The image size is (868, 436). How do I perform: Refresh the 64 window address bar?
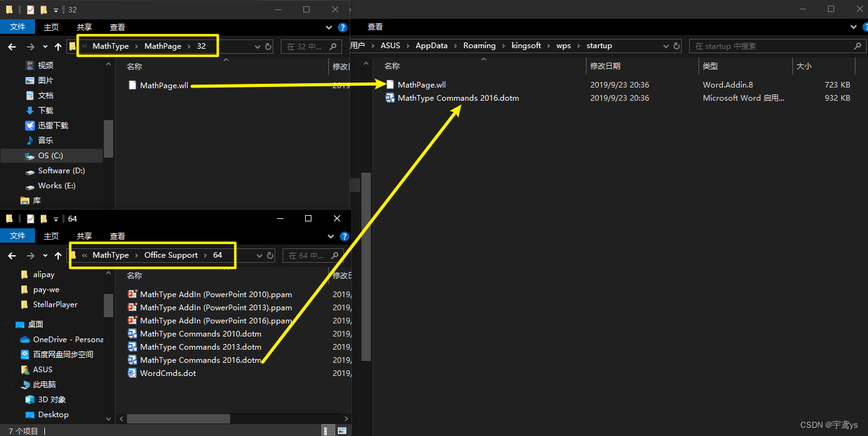point(270,255)
